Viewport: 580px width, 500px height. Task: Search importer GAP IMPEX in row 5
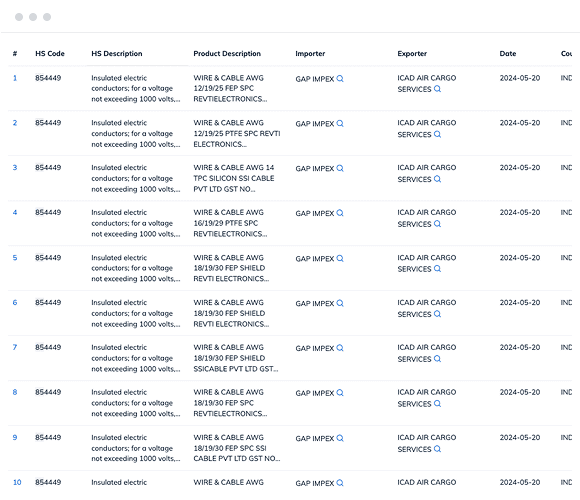tap(340, 259)
